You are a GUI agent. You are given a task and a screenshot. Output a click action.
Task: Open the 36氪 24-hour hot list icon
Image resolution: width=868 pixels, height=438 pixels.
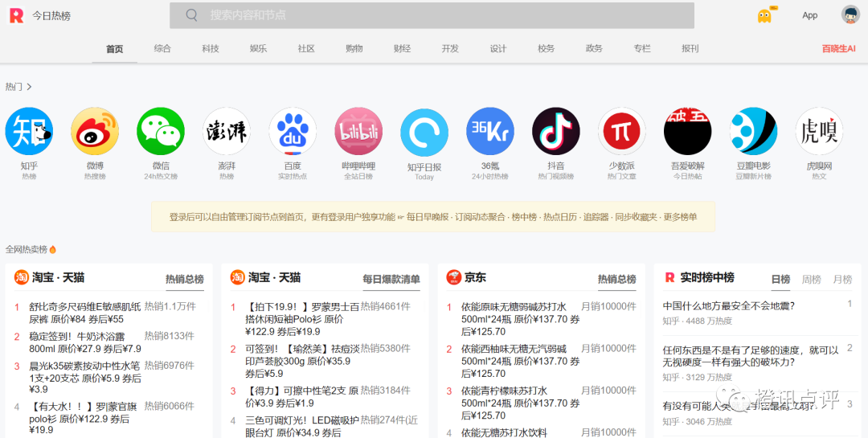point(490,131)
